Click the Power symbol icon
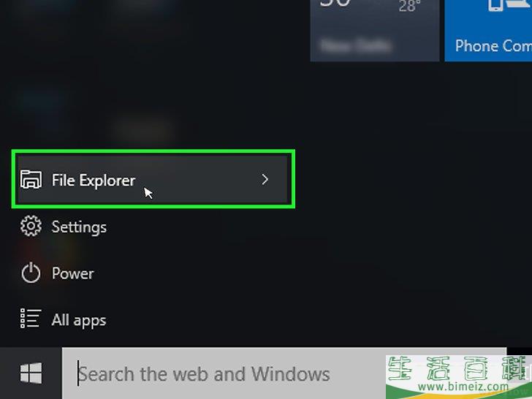This screenshot has width=532, height=399. pos(31,273)
